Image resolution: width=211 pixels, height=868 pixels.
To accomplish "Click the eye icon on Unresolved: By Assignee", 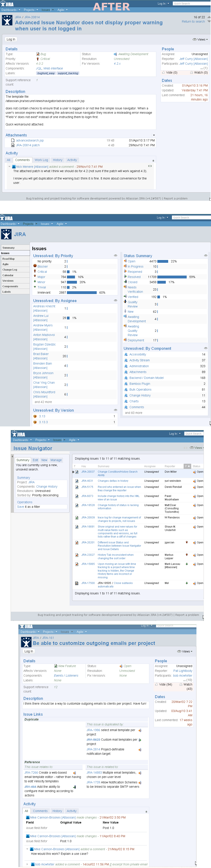I will (115, 300).
